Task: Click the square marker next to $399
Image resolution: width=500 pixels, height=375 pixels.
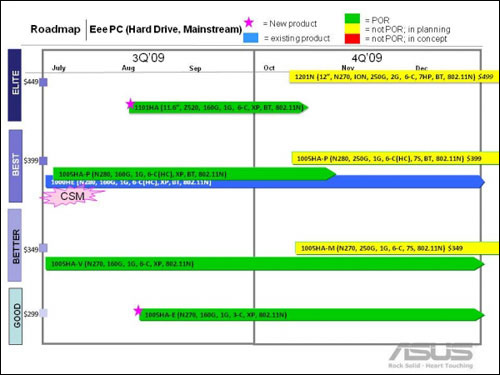Action: point(43,161)
